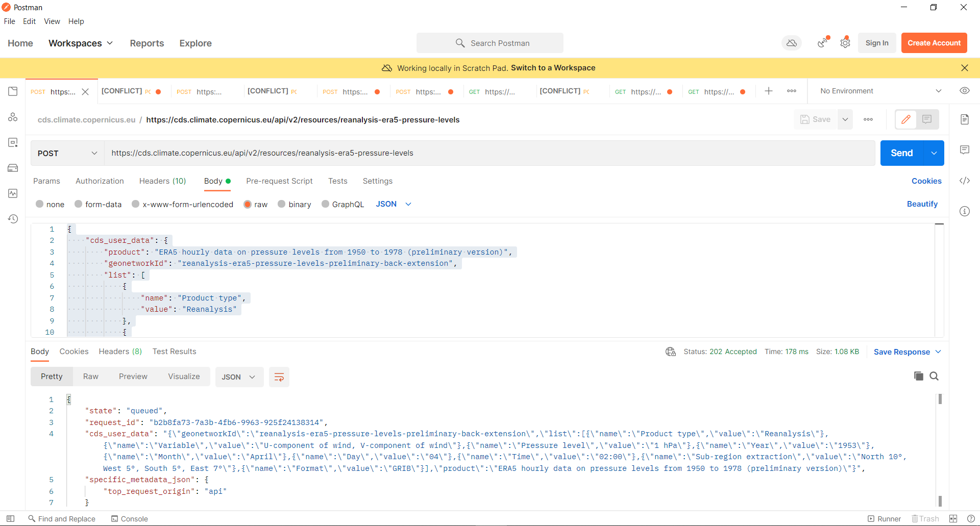Viewport: 980px width, 526px height.
Task: Switch to build mode pencil icon
Action: (906, 119)
